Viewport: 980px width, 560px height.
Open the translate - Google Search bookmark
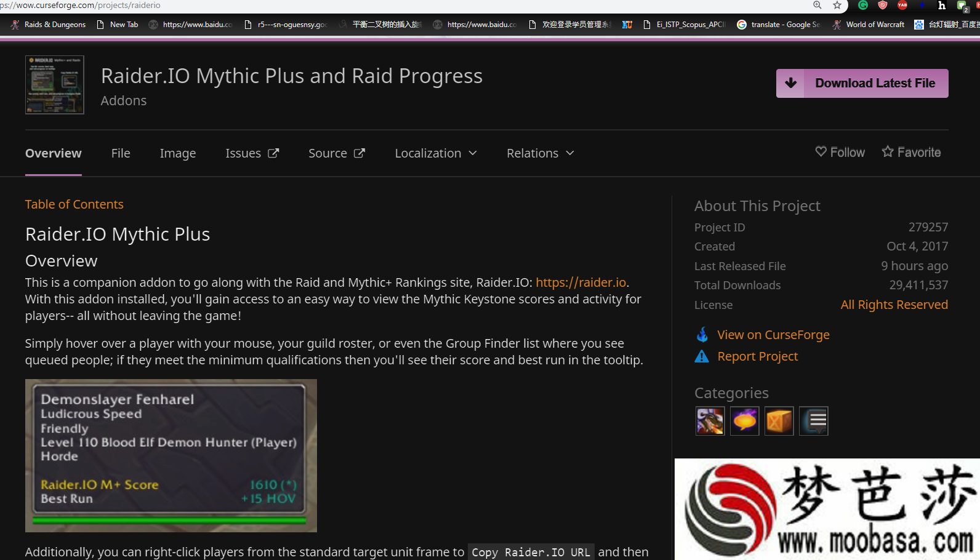(x=779, y=25)
